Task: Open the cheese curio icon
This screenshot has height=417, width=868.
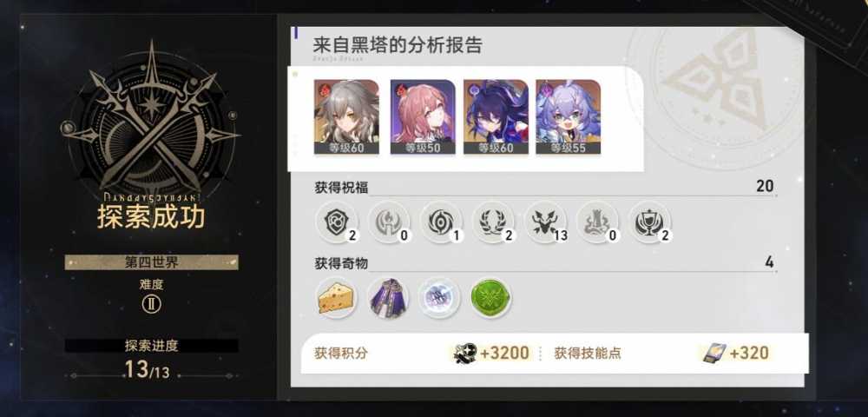Action: click(337, 298)
